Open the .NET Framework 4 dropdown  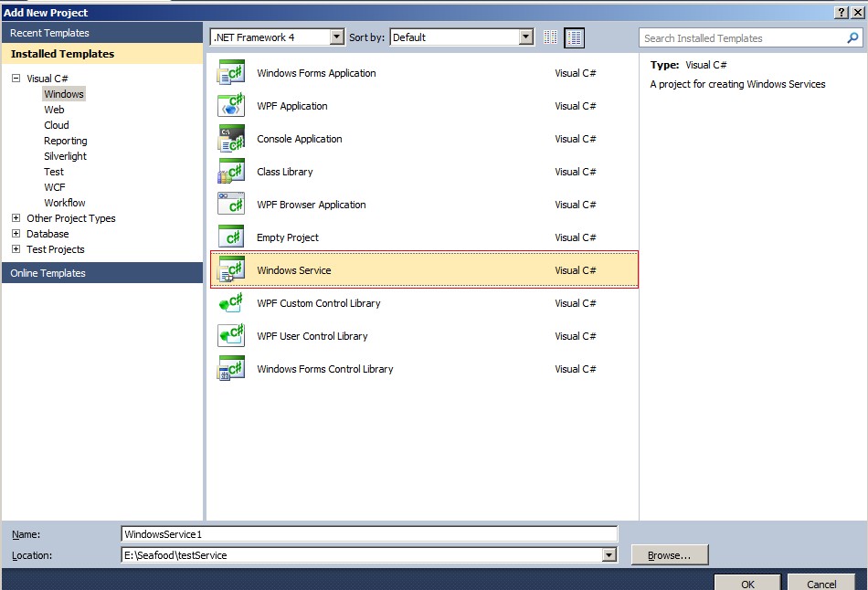[336, 37]
